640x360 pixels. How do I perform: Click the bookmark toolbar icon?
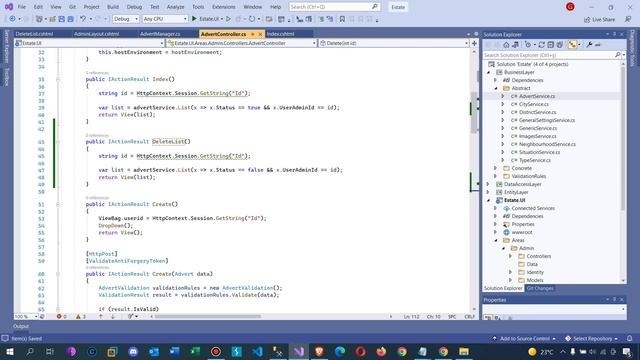pos(342,19)
